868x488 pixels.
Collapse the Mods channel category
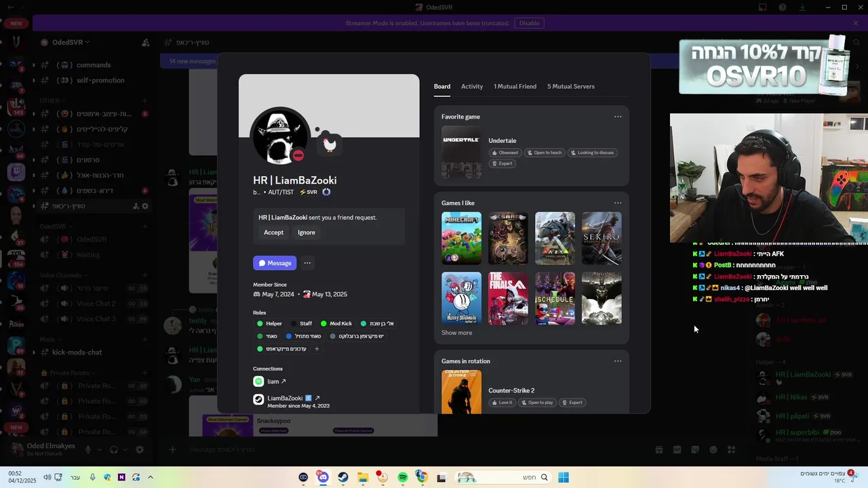tap(49, 340)
